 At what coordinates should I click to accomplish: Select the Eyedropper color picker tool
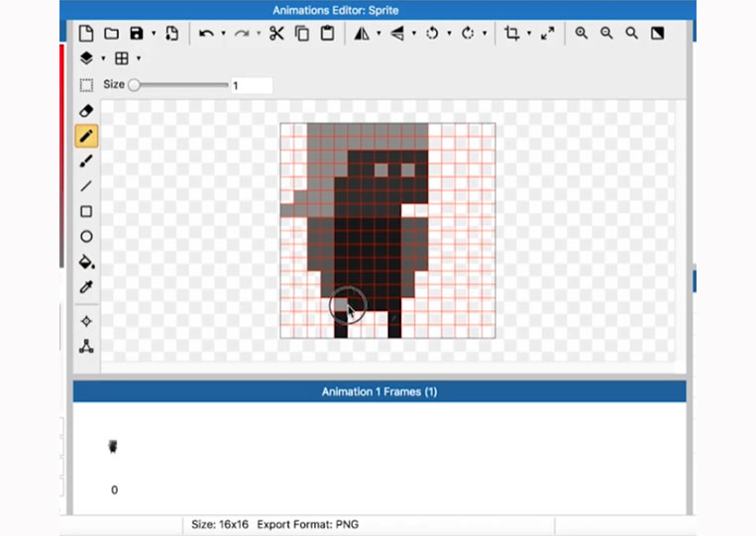[x=86, y=286]
